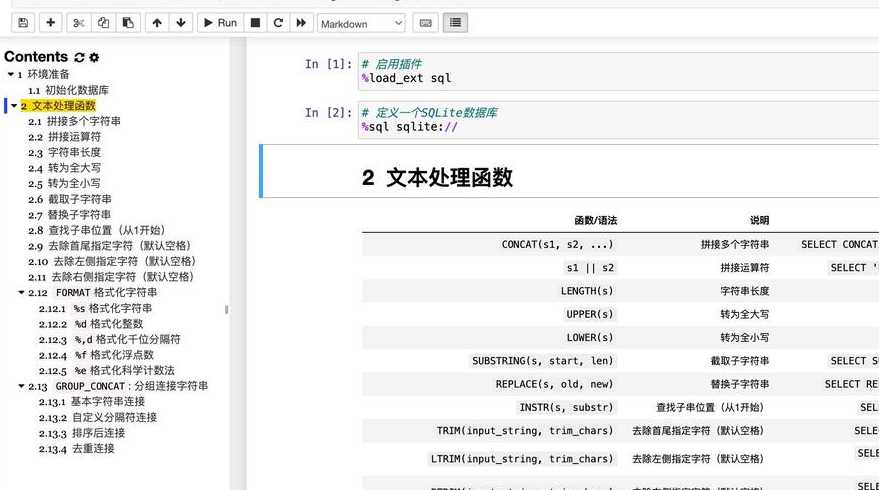Open 2.11 去除右侧指定字符 entry

[112, 276]
